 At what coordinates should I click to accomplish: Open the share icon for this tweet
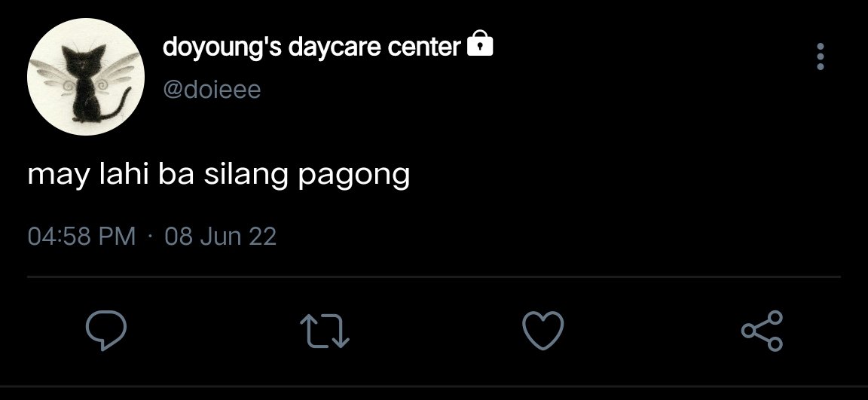click(763, 330)
